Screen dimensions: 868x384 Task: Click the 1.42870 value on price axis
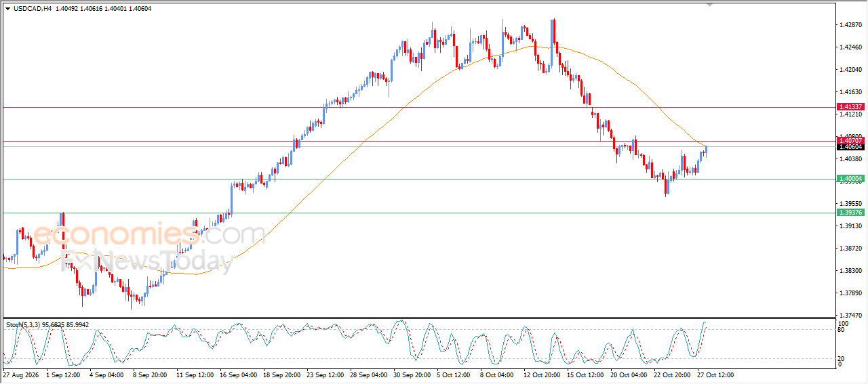pyautogui.click(x=850, y=25)
